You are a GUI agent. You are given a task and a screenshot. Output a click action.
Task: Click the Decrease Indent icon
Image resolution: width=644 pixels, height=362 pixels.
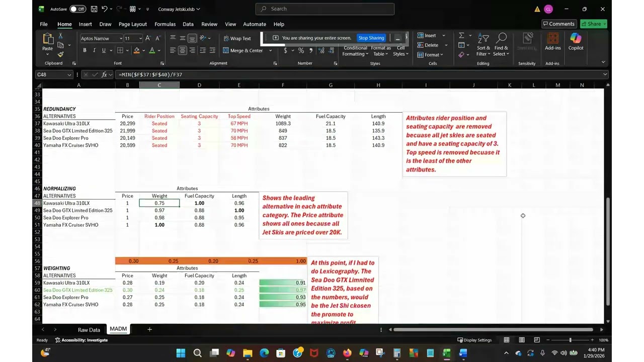click(202, 50)
